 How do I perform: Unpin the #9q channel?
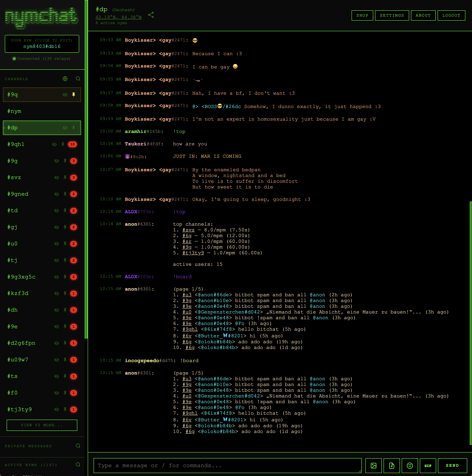point(73,95)
